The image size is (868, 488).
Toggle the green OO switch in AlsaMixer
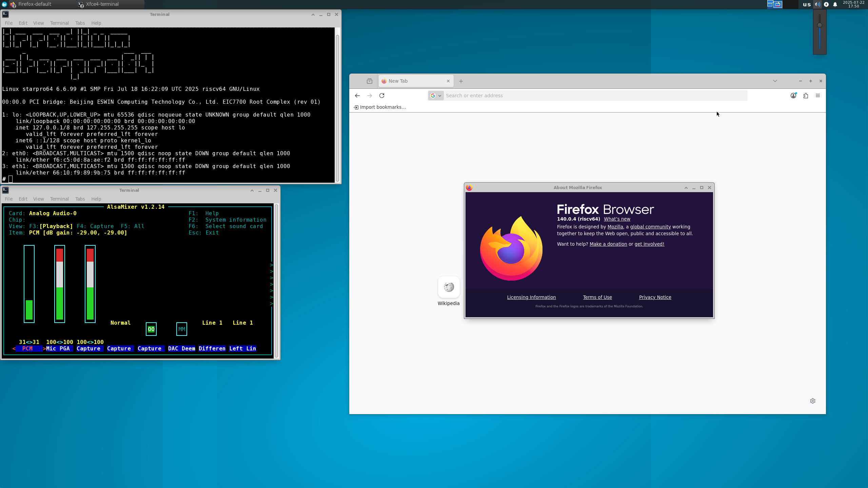tap(151, 329)
